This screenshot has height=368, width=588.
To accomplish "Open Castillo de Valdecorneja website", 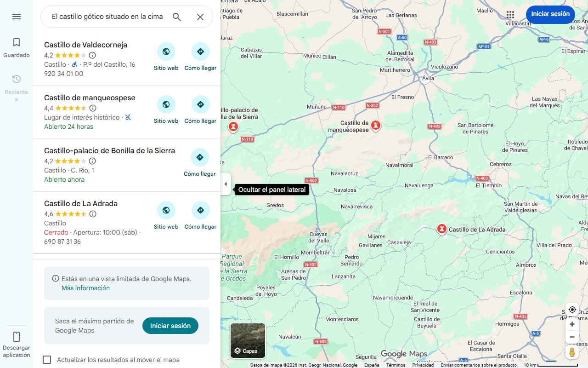I will 166,57.
